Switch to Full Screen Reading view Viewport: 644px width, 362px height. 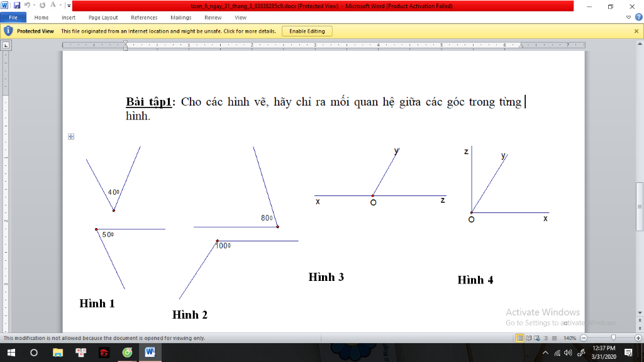528,338
